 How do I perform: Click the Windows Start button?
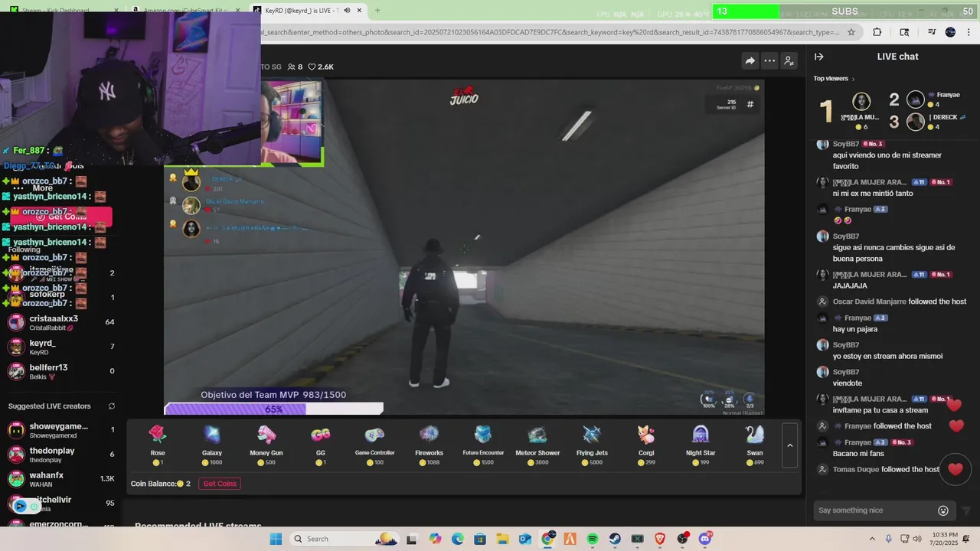point(276,539)
